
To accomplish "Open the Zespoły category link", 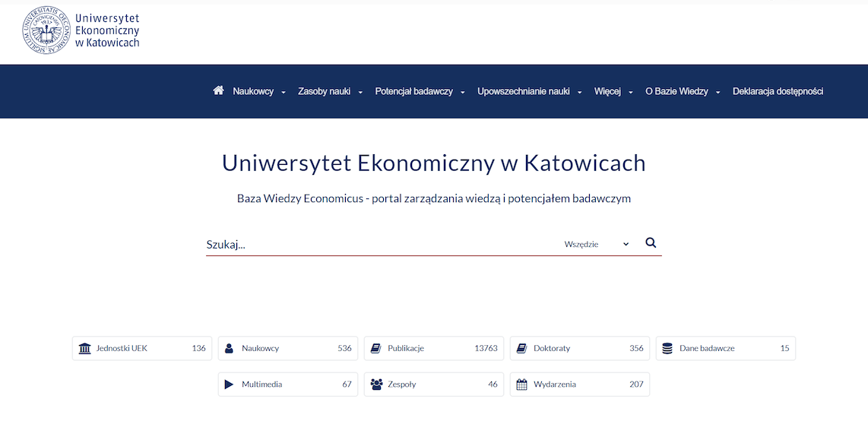I will (x=434, y=384).
